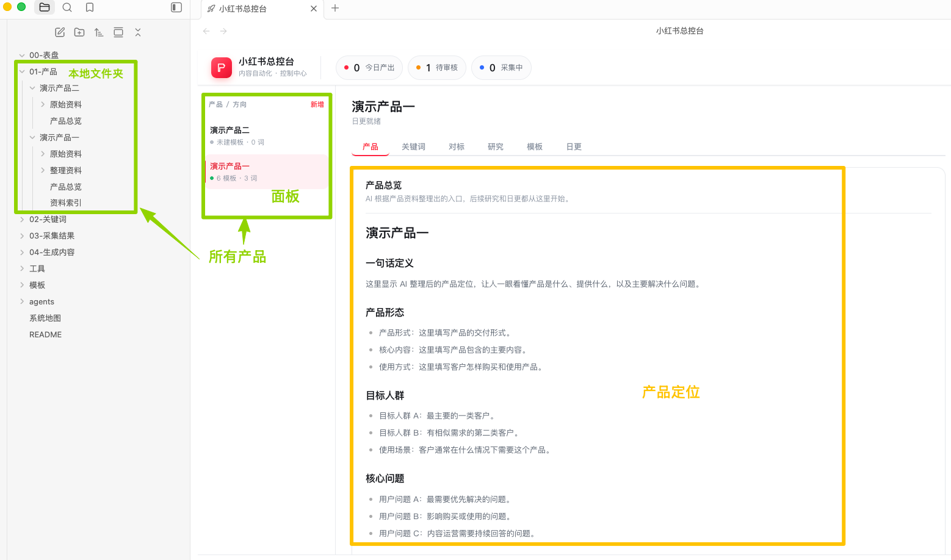Change sort order icon
Viewport: 951px width, 560px height.
pyautogui.click(x=99, y=32)
